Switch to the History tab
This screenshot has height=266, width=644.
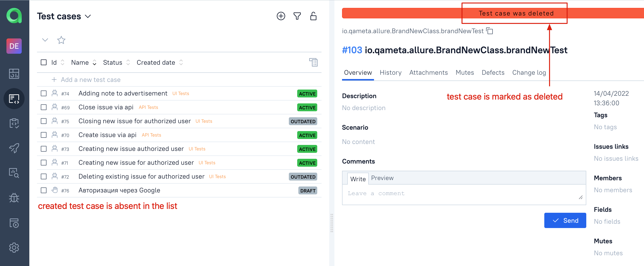(390, 73)
